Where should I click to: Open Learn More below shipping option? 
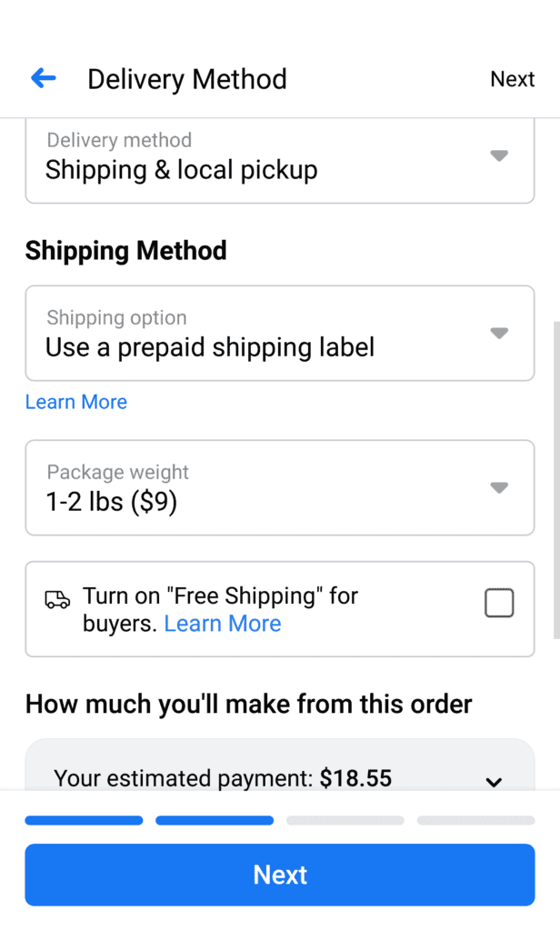tap(76, 401)
